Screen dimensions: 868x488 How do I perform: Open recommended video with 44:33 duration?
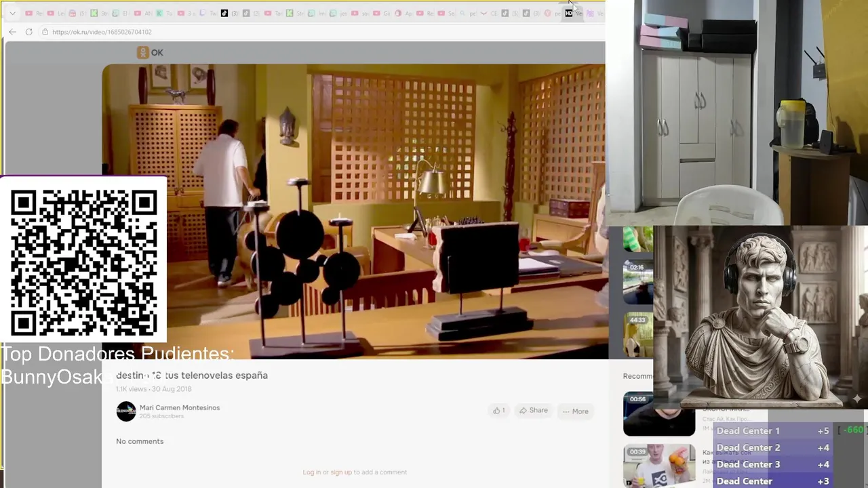tap(638, 335)
